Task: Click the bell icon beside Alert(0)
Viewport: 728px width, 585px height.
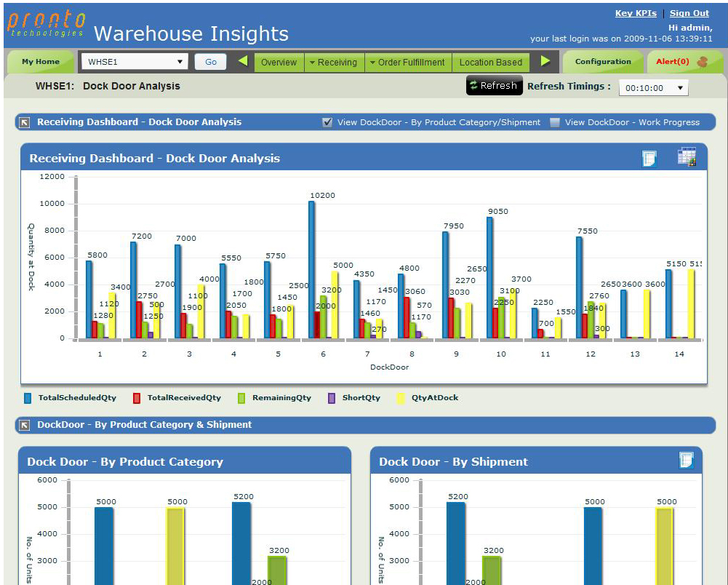Action: point(703,62)
